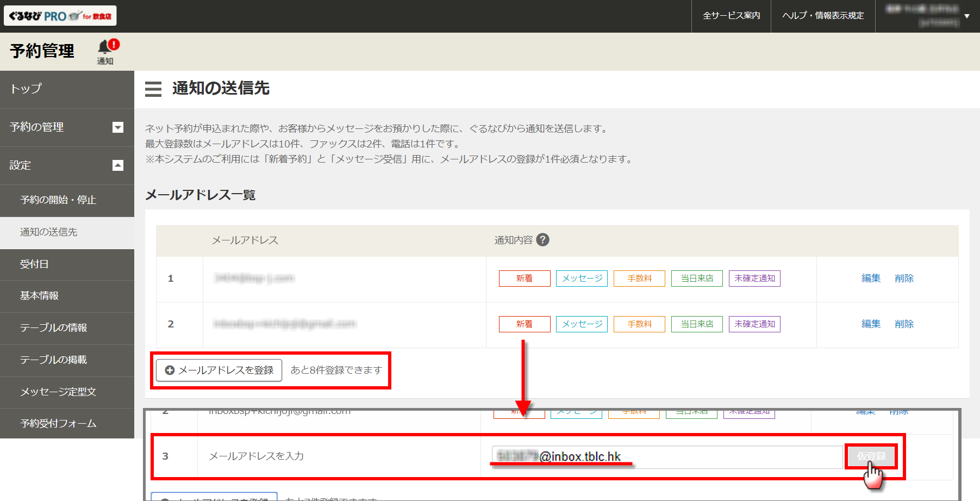Open 予約受付フォーム in sidebar
Image resolution: width=980 pixels, height=501 pixels.
click(67, 424)
